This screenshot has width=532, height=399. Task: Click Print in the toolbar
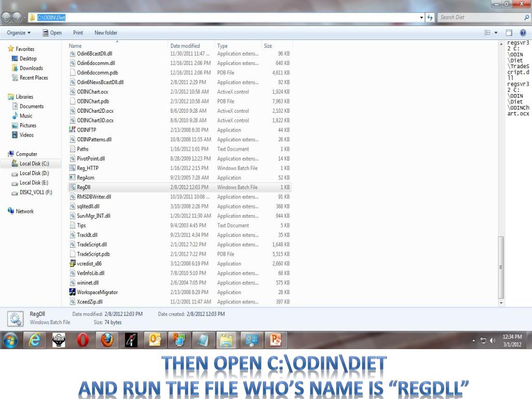(x=78, y=33)
